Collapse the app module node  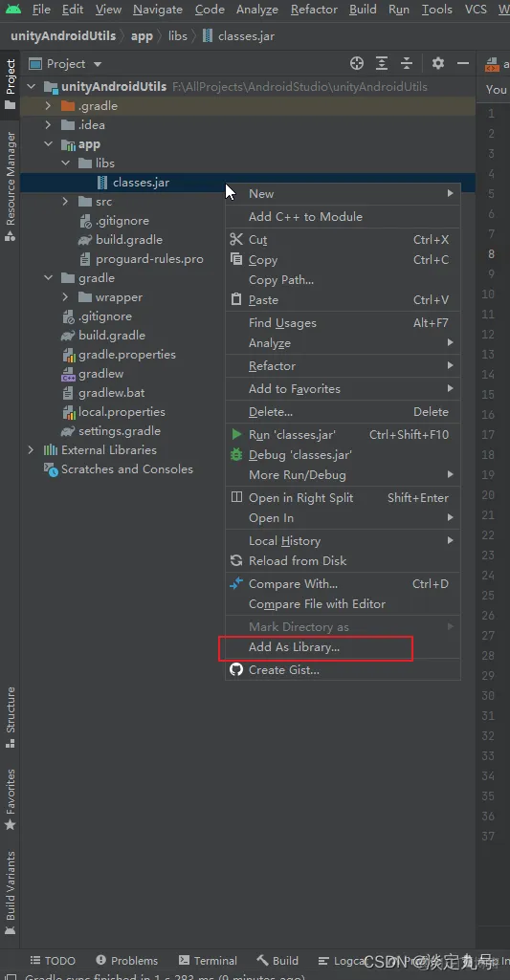coord(48,144)
